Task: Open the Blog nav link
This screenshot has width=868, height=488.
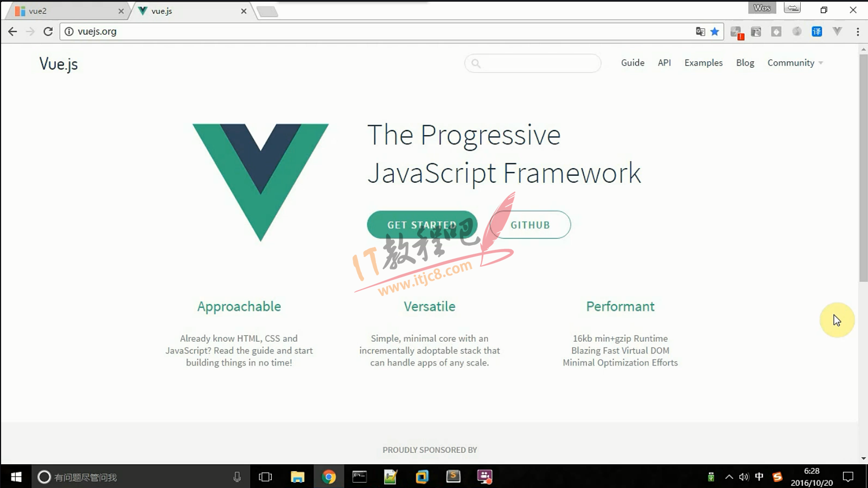Action: [x=745, y=63]
